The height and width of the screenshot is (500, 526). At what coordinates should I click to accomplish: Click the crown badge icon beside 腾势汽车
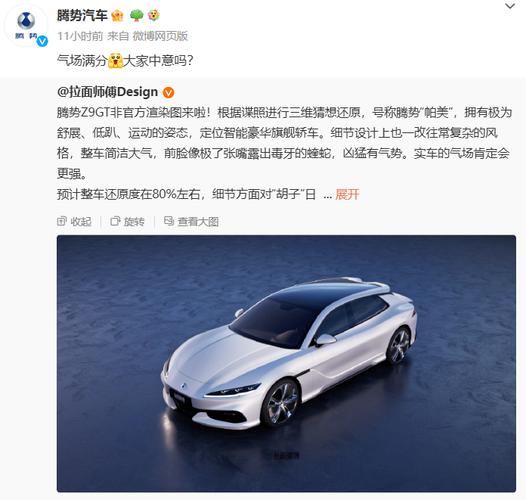[x=117, y=15]
